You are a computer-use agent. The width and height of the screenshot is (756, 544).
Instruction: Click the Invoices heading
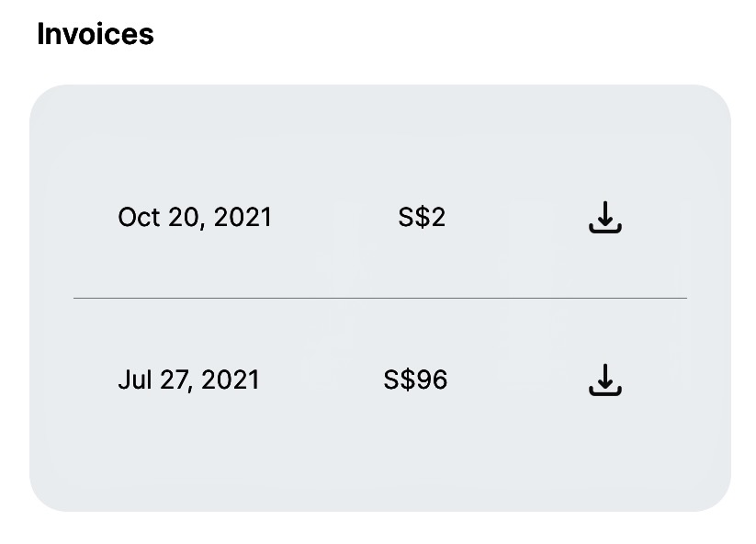coord(96,34)
